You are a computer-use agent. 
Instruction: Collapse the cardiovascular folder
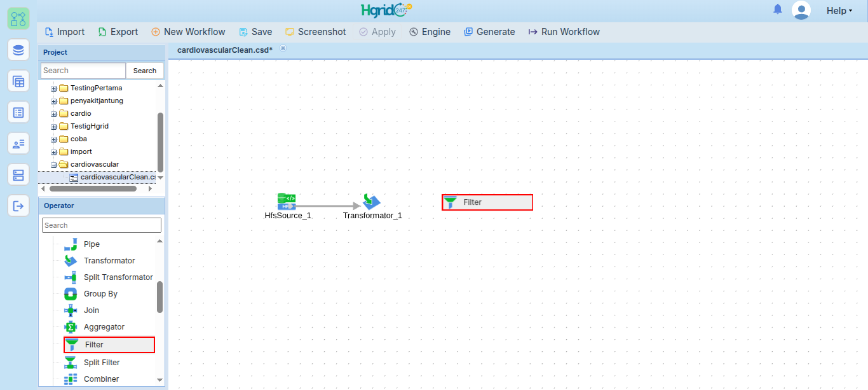(x=54, y=165)
